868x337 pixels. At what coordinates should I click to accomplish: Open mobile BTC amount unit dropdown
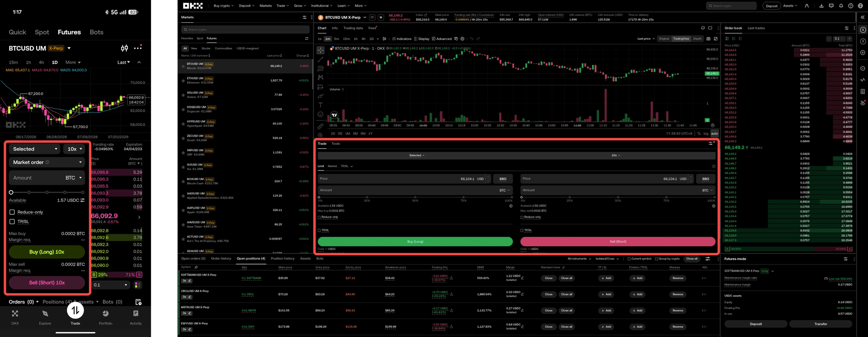click(x=74, y=178)
